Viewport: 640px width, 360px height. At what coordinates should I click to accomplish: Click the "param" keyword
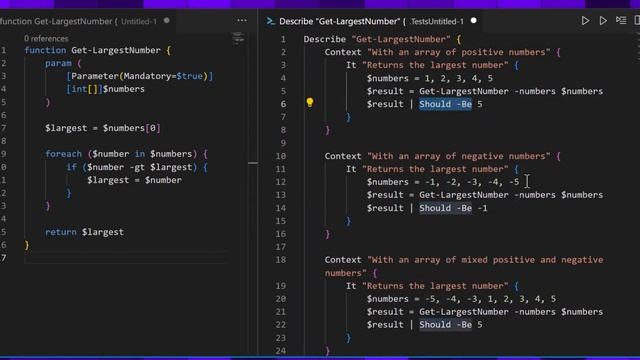point(58,63)
